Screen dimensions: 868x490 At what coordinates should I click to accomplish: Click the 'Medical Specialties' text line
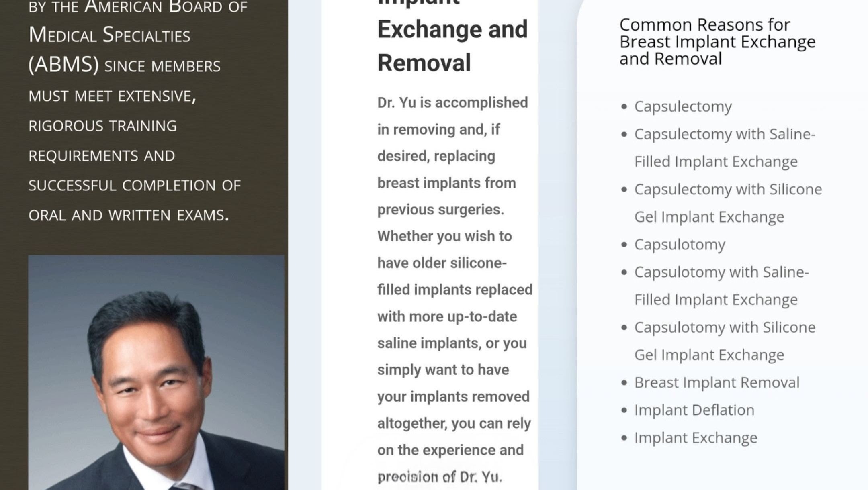click(x=109, y=35)
